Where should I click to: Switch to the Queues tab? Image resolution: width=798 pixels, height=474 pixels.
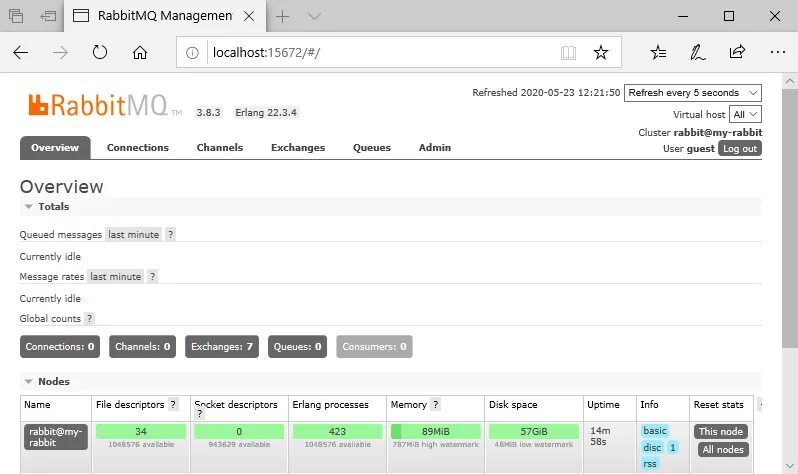point(372,148)
